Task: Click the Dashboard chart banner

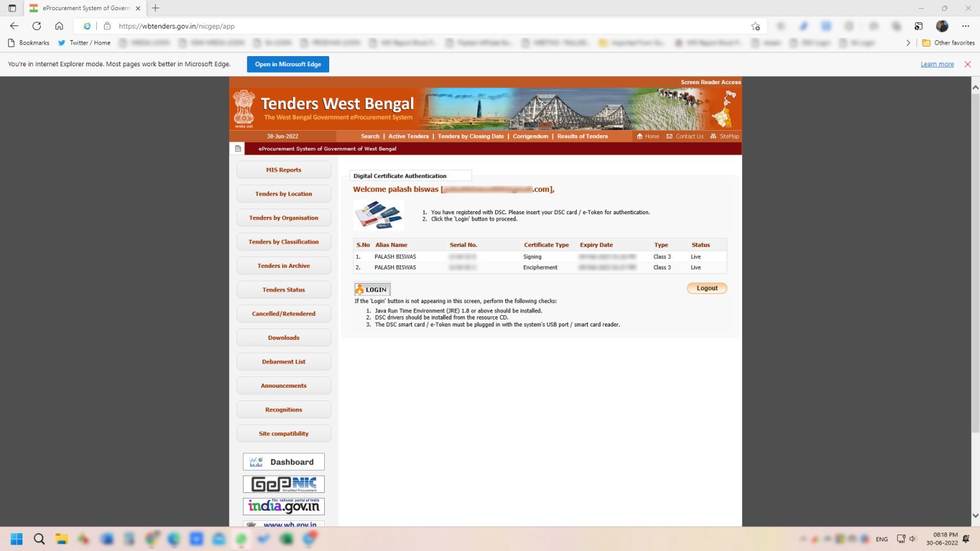Action: (x=283, y=462)
